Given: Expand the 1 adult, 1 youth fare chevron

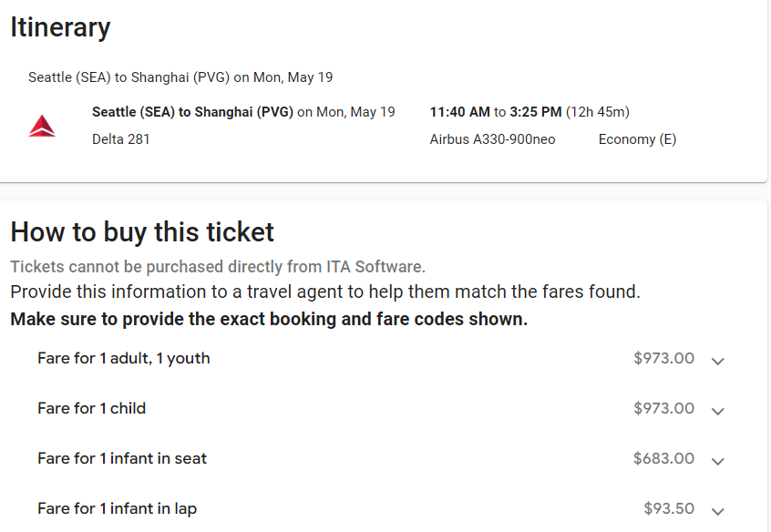Looking at the screenshot, I should click(718, 361).
